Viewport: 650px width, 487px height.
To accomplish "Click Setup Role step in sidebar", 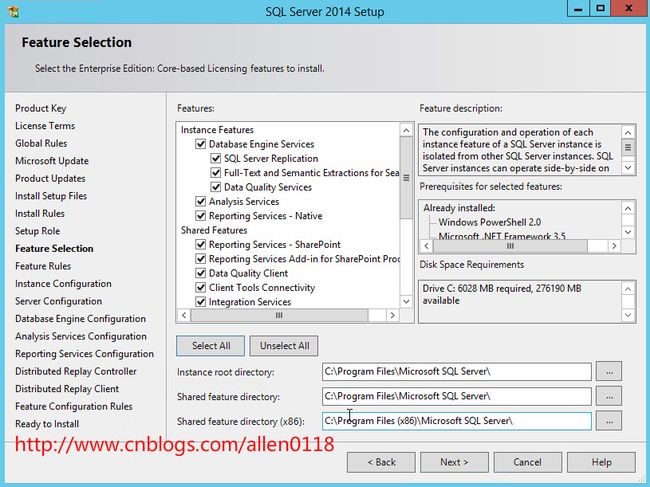I will pos(38,231).
